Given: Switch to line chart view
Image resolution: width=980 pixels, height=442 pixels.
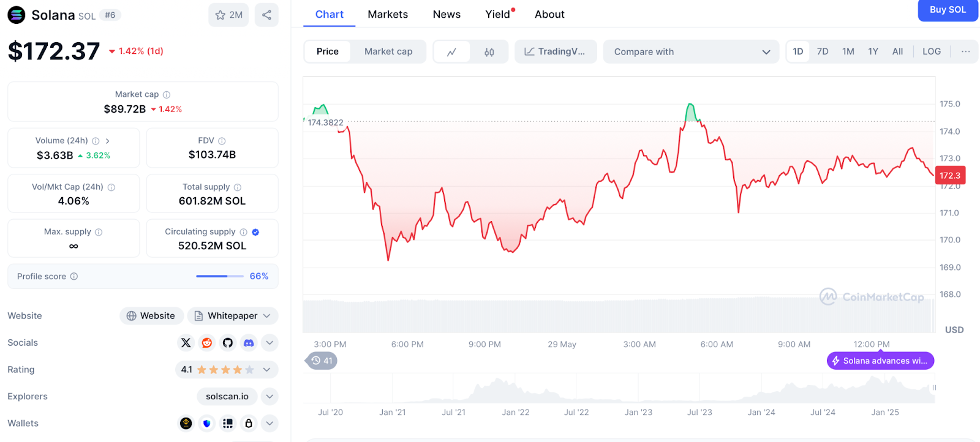Looking at the screenshot, I should (x=451, y=52).
